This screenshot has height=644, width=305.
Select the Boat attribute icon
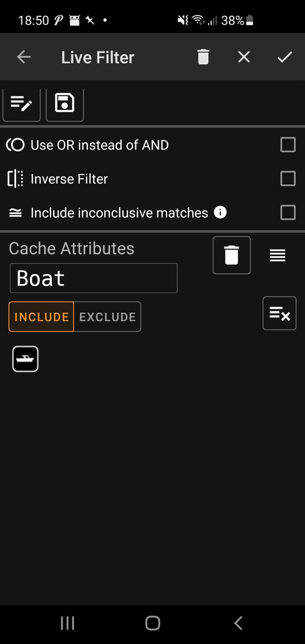coord(25,359)
